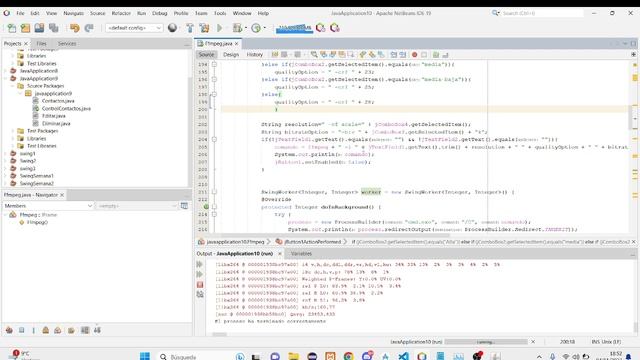The height and width of the screenshot is (360, 640).
Task: Click the magnifier find-selection icon in editor toolbar
Action: [x=314, y=55]
